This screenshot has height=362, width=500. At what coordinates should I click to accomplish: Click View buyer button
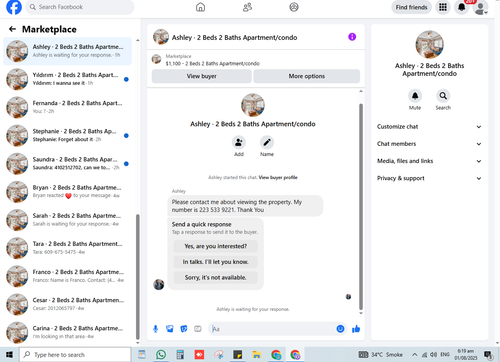(x=201, y=76)
